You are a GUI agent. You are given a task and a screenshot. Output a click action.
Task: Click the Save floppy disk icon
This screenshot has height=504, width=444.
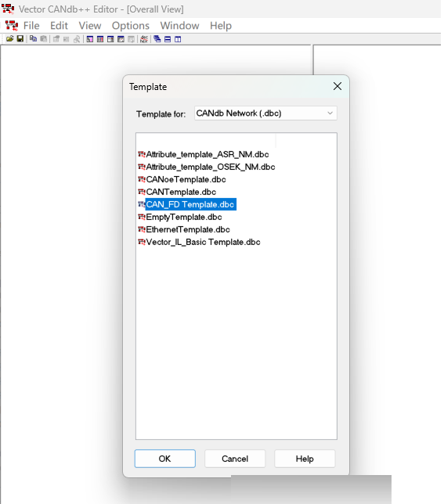click(x=20, y=39)
